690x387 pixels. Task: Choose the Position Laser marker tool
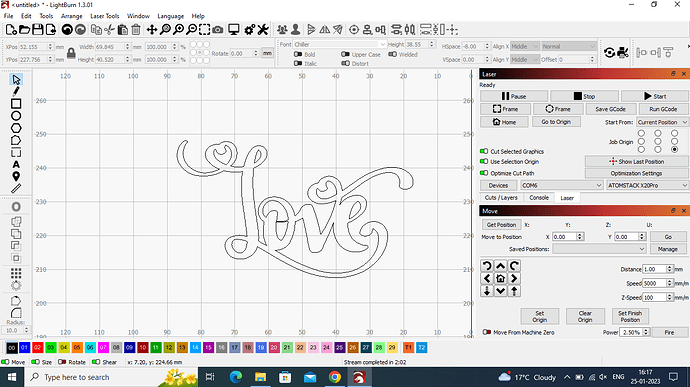coord(16,177)
